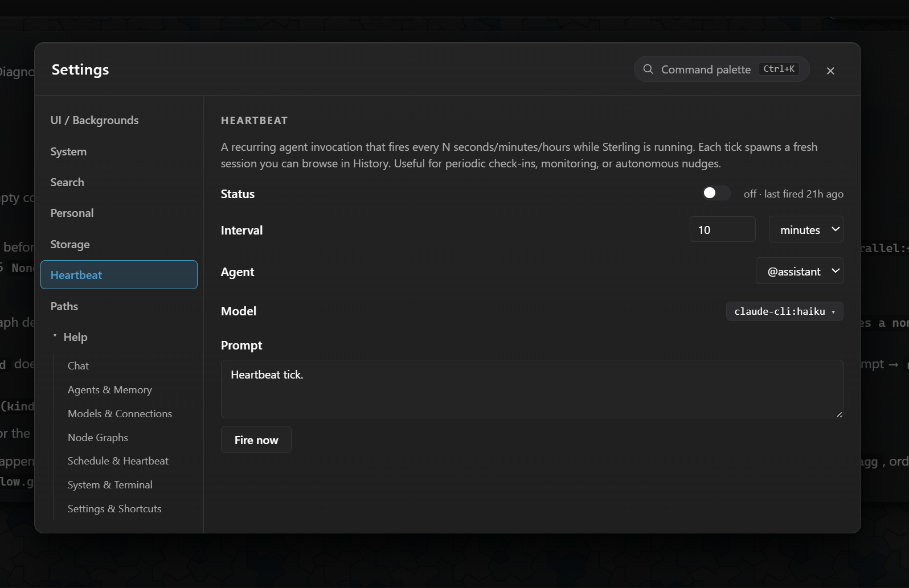Open the System & Terminal help topic

click(x=110, y=484)
